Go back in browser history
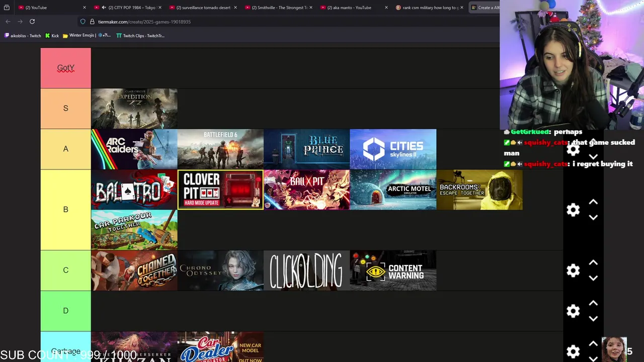Viewport: 644px width, 362px height. point(8,22)
